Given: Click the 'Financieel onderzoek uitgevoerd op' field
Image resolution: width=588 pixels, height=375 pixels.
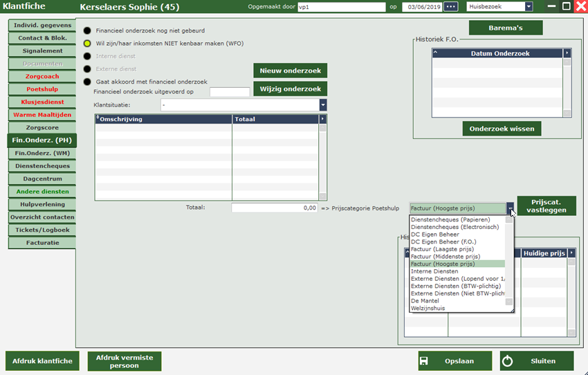Looking at the screenshot, I should click(x=230, y=92).
